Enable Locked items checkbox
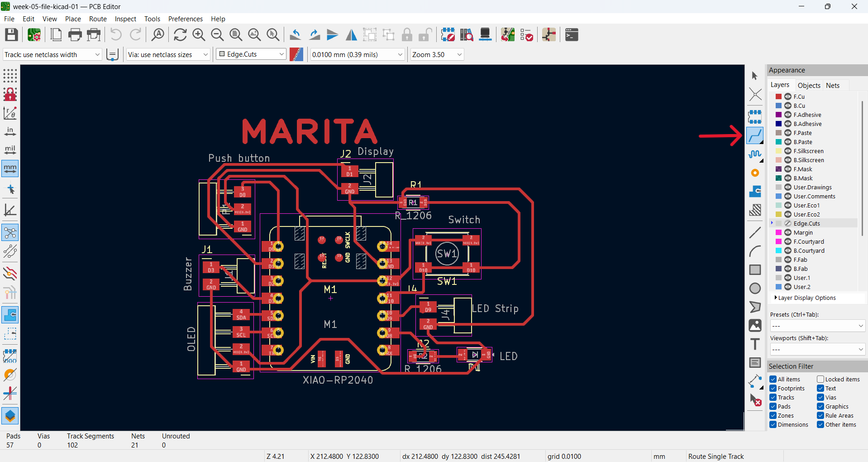The height and width of the screenshot is (462, 868). click(x=820, y=379)
